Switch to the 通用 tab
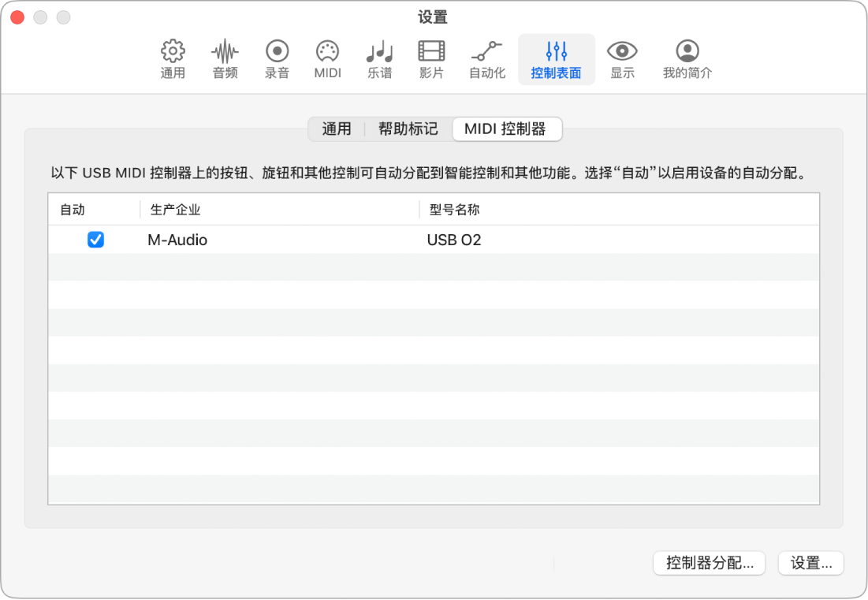 tap(337, 129)
